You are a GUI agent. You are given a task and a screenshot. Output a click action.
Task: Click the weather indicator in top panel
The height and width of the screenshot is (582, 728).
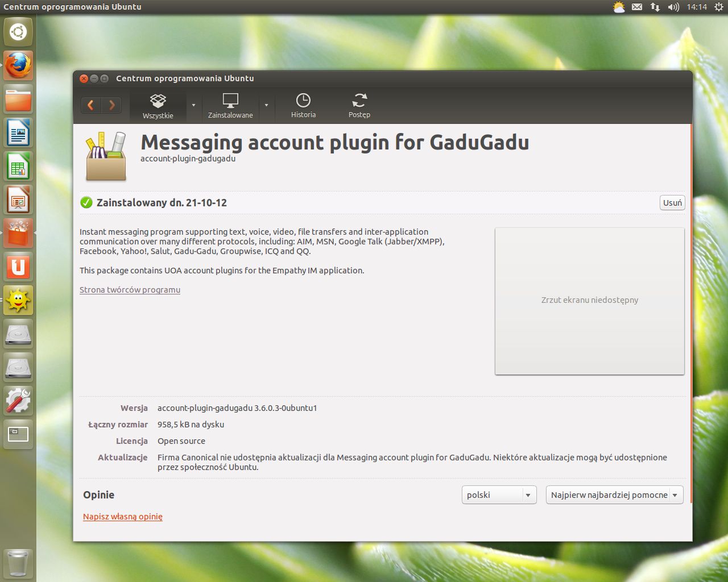coord(619,7)
